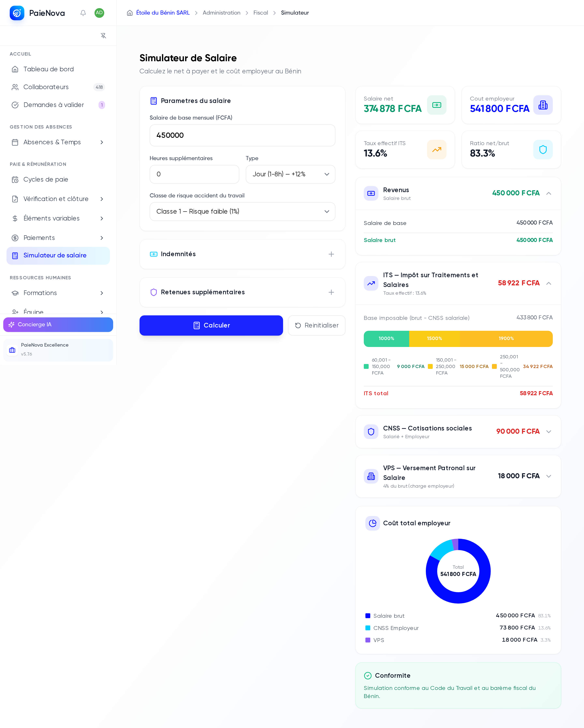Viewport: 584px width, 728px height.
Task: Click the CNSS Employeur cyan legend swatch
Action: click(368, 628)
